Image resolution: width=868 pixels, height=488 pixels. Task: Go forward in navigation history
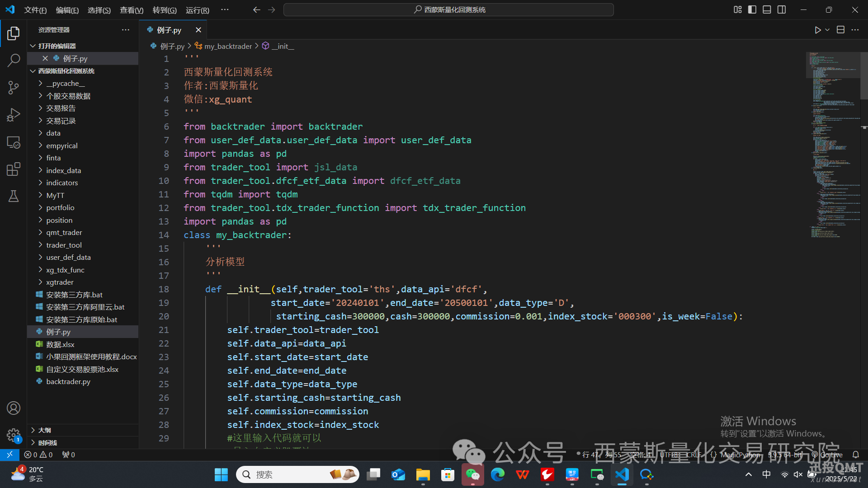tap(271, 9)
